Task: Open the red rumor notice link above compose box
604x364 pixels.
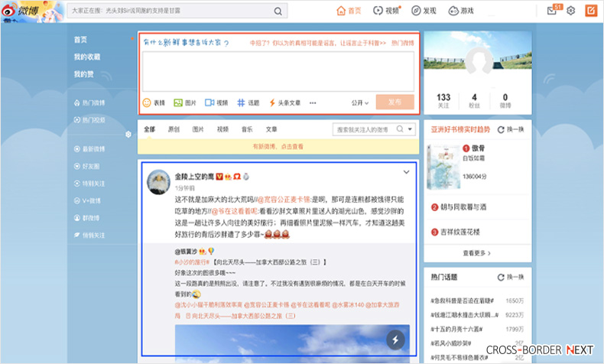Action: point(318,43)
